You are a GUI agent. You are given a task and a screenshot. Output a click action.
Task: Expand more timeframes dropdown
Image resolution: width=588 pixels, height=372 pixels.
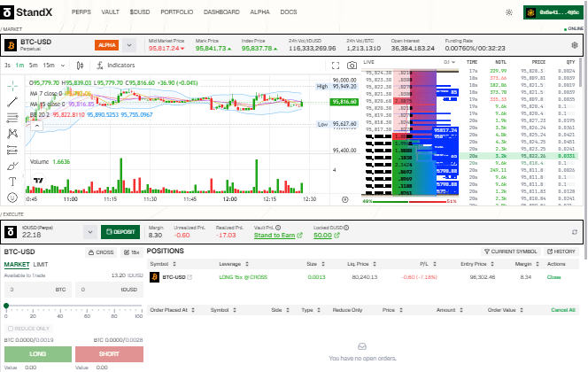click(63, 66)
